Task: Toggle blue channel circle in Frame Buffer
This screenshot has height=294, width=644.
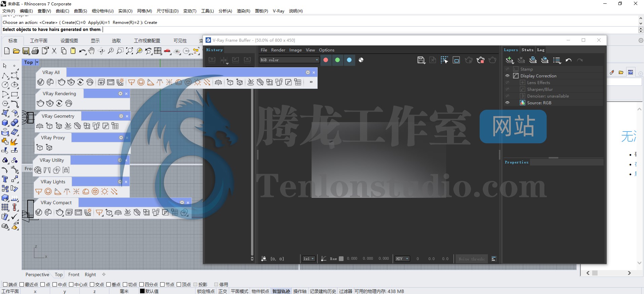Action: click(349, 60)
